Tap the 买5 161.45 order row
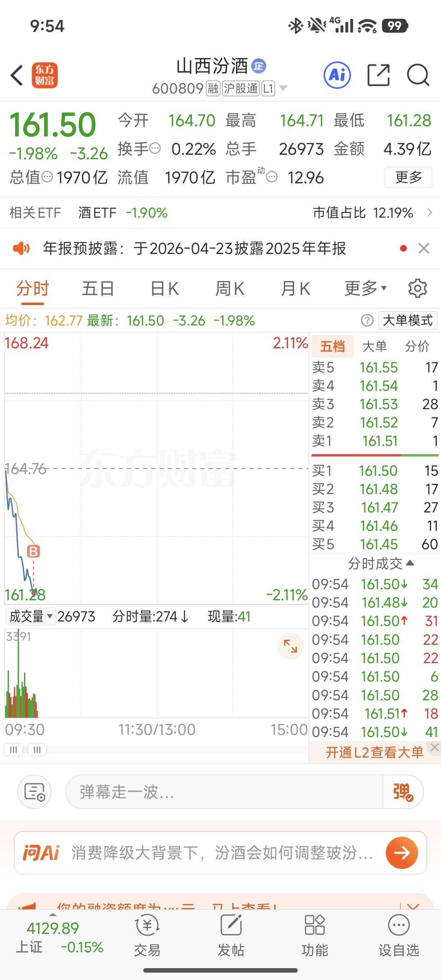Image resolution: width=441 pixels, height=980 pixels. [375, 544]
